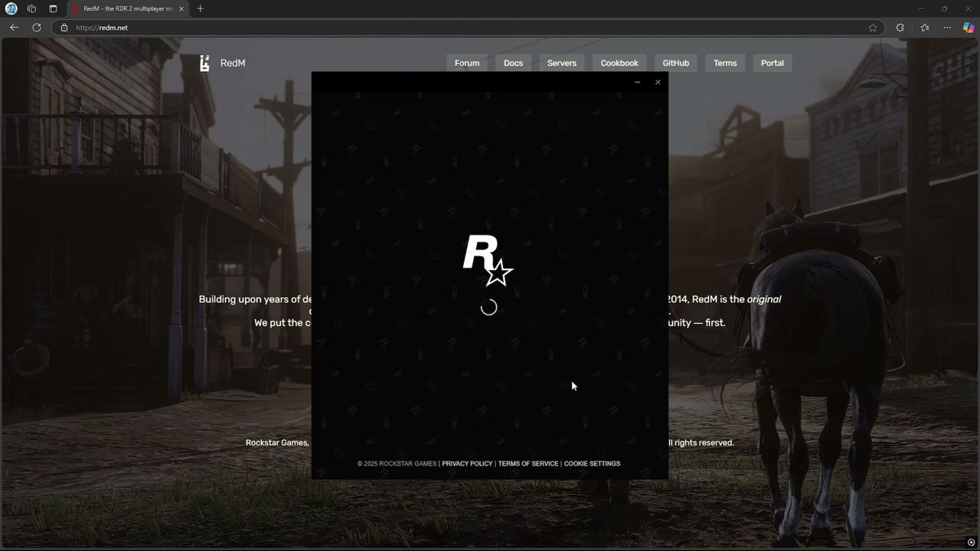The width and height of the screenshot is (980, 551).
Task: Open the tab actions menu icon
Action: coord(53,8)
